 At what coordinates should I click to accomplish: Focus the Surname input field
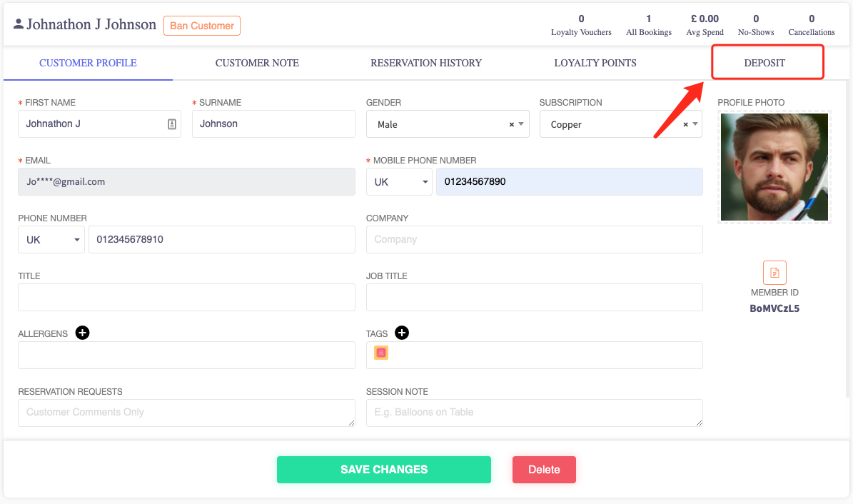click(x=273, y=124)
